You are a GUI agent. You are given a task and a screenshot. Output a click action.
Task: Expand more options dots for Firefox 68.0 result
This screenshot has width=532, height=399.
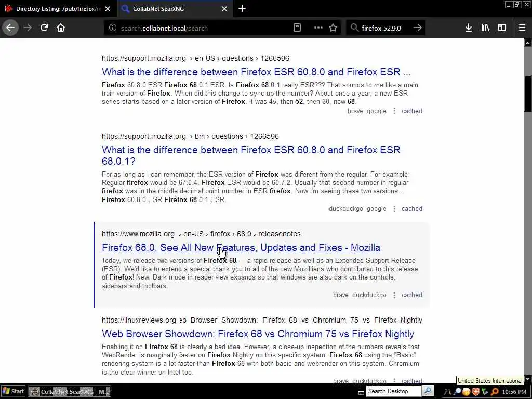[x=394, y=295]
